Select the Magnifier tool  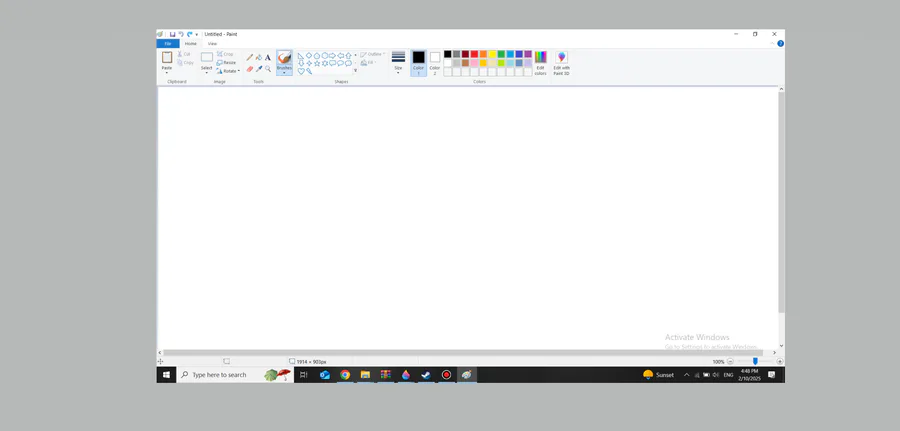(268, 69)
